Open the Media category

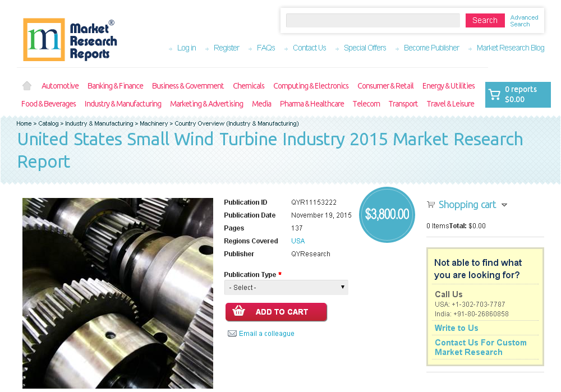coord(261,104)
